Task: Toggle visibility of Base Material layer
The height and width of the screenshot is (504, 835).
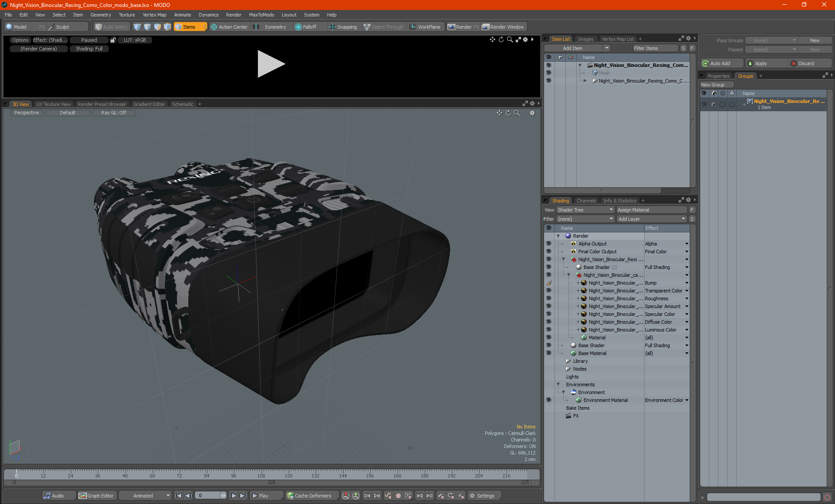Action: tap(548, 353)
